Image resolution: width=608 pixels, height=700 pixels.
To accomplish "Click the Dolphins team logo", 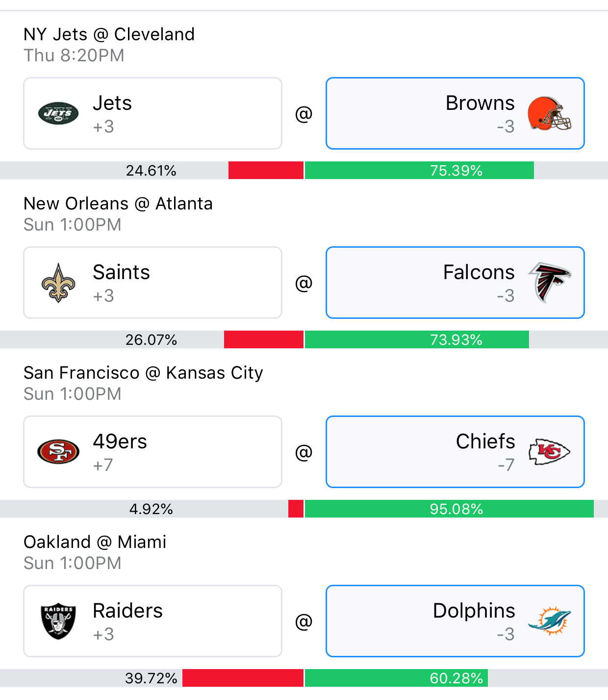I will point(550,621).
